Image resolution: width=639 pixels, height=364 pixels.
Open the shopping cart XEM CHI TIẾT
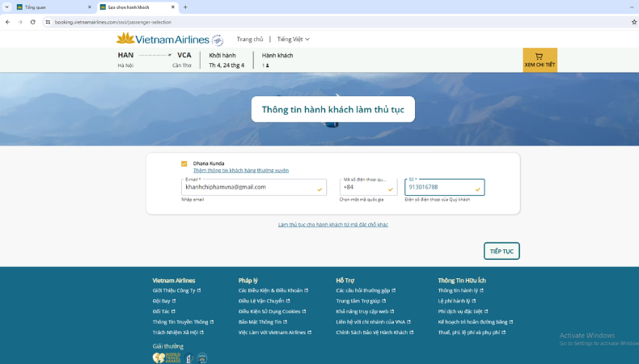(x=540, y=60)
